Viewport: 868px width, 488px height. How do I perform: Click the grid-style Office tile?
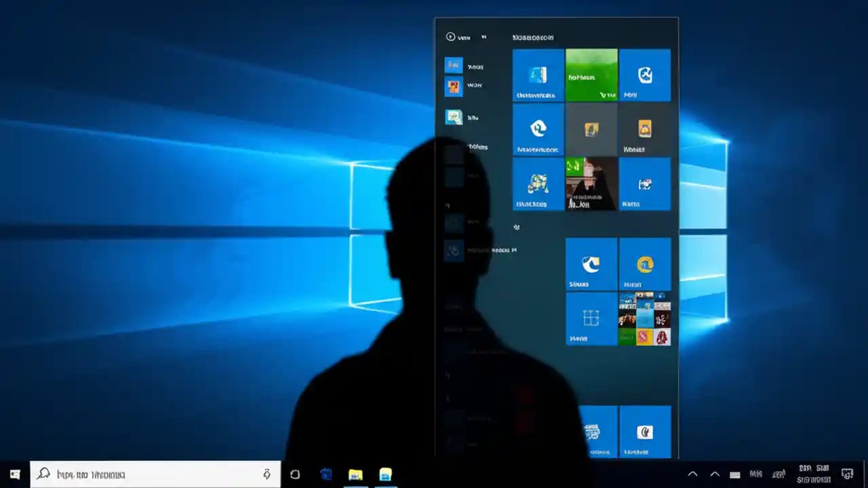[591, 319]
